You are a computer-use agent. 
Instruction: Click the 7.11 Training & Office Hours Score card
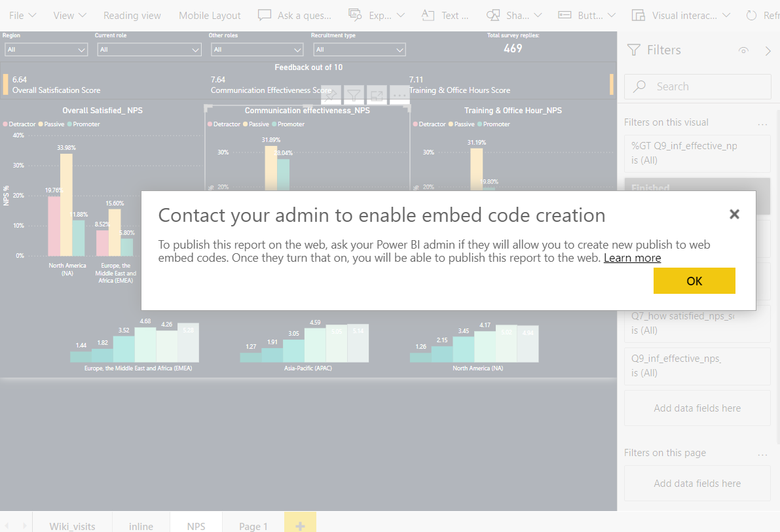click(x=460, y=85)
